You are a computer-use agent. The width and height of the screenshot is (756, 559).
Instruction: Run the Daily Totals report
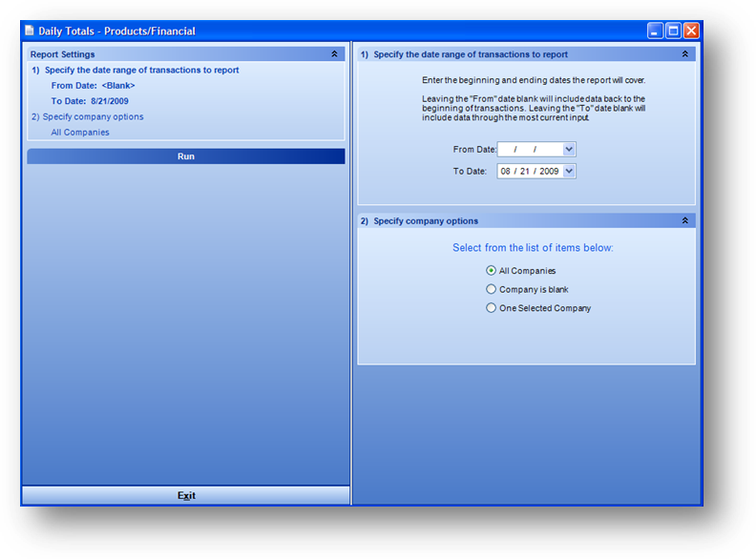[186, 156]
